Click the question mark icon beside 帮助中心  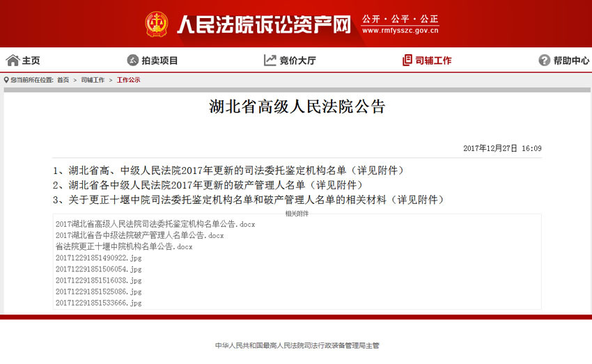544,61
